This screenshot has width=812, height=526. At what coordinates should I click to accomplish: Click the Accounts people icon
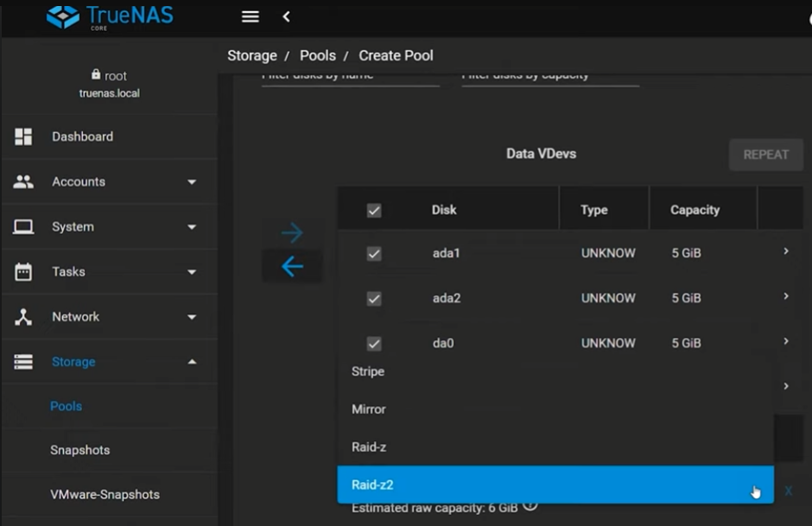pyautogui.click(x=23, y=181)
